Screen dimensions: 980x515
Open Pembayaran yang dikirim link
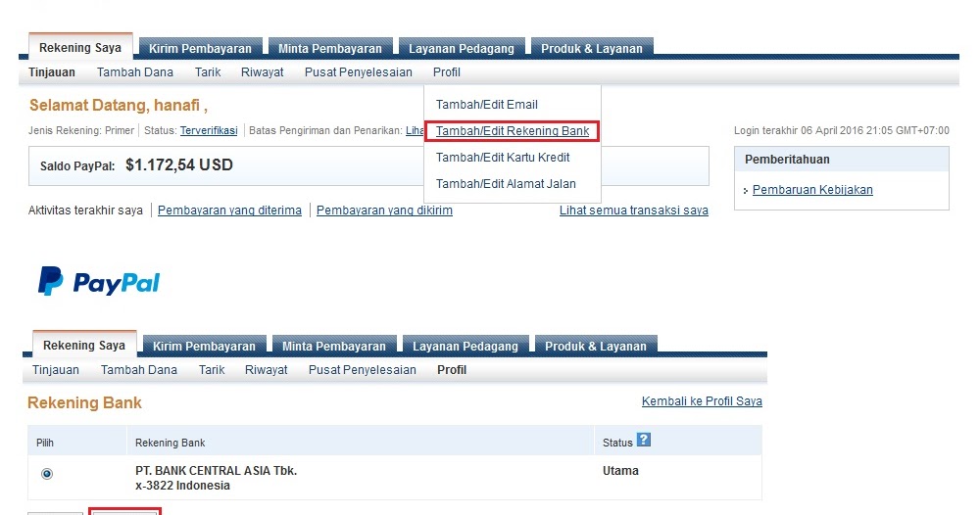point(384,211)
